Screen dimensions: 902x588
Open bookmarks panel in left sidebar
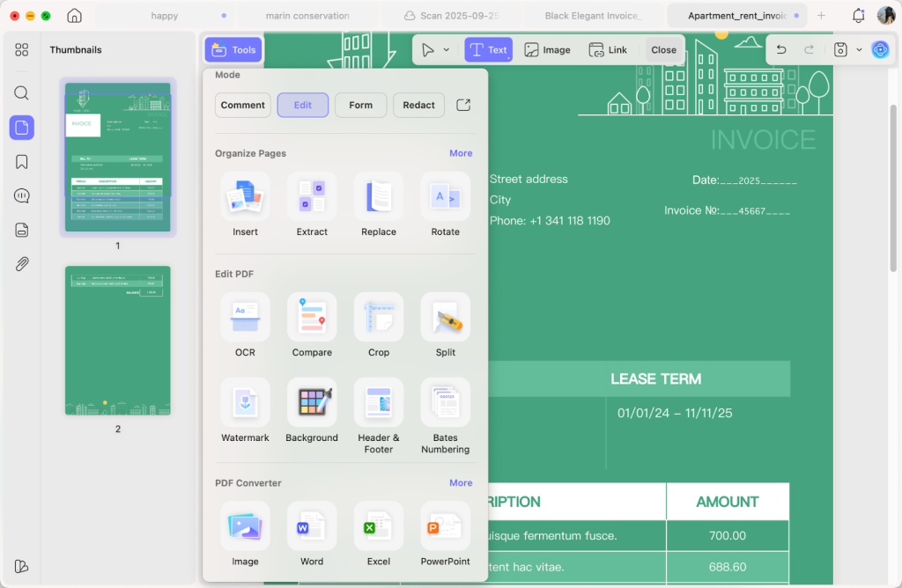click(22, 162)
